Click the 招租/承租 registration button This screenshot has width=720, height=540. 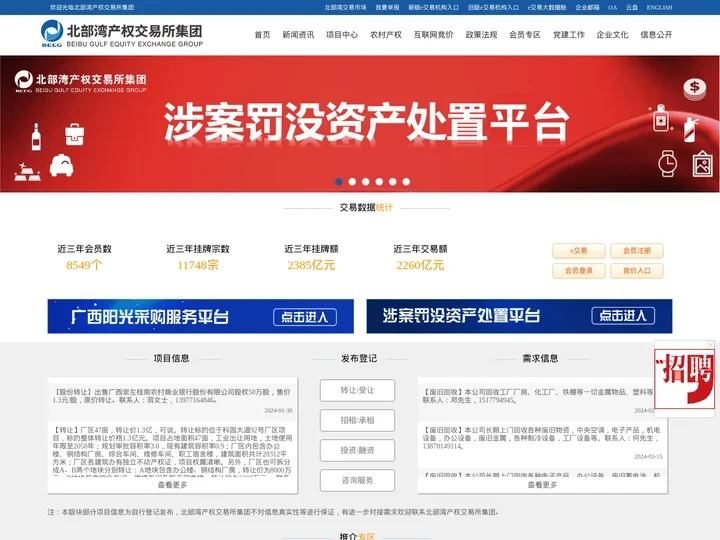(357, 420)
